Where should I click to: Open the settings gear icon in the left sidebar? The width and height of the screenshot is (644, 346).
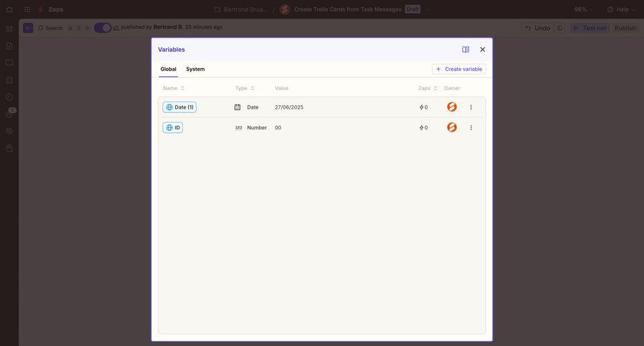9,132
